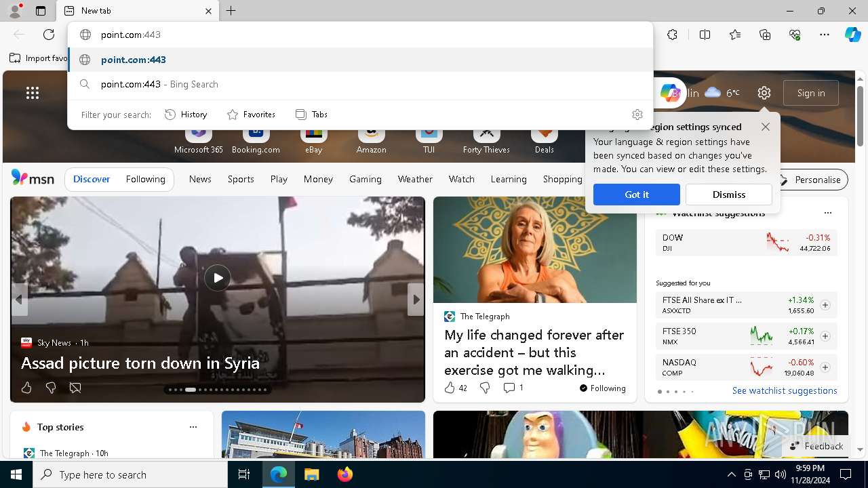The image size is (868, 488).
Task: Go to the next carousel slide arrow
Action: (416, 300)
